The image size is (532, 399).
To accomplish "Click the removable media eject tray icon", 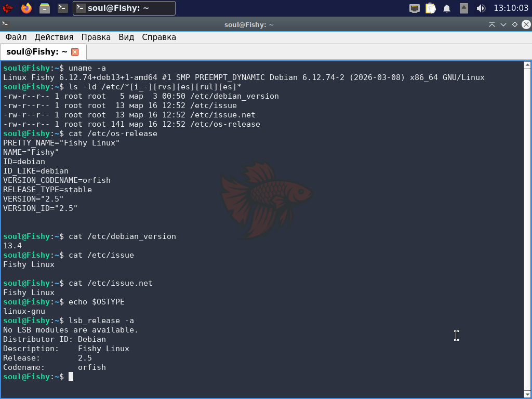I will point(464,8).
